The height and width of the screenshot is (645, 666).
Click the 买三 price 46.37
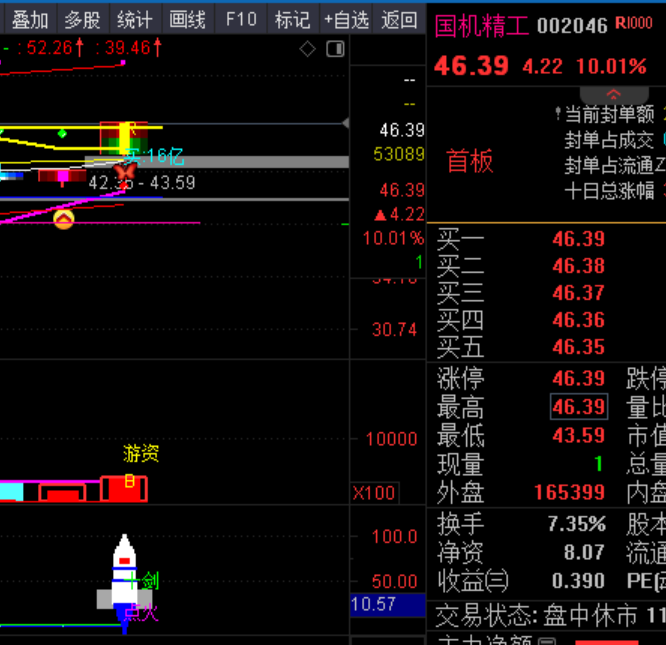pos(578,293)
